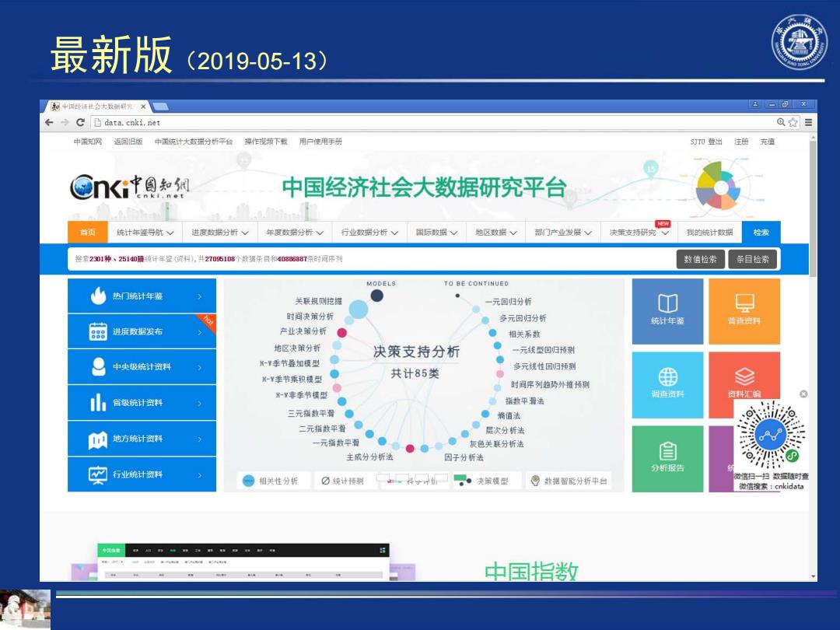This screenshot has height=630, width=840.
Task: Click the person icon beside 中央级统计资料
Action: [99, 367]
